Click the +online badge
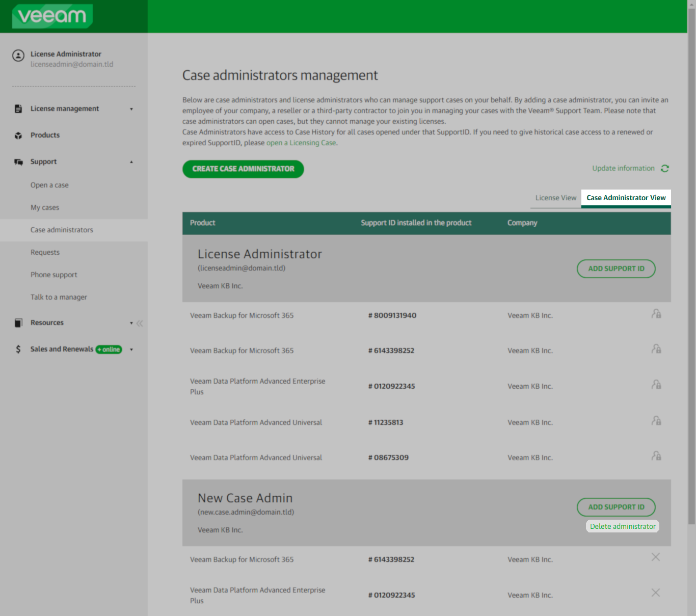 tap(109, 350)
